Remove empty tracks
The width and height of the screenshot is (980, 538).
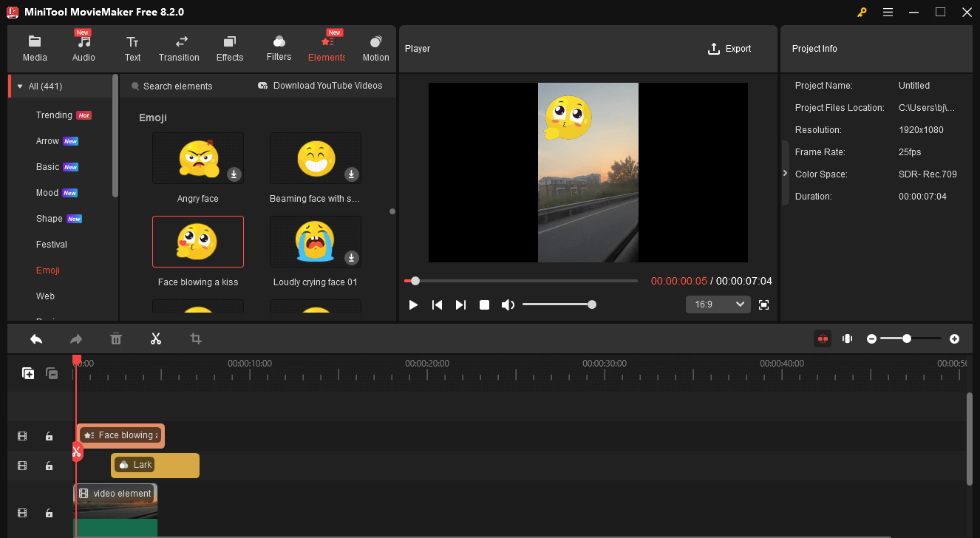tap(52, 373)
